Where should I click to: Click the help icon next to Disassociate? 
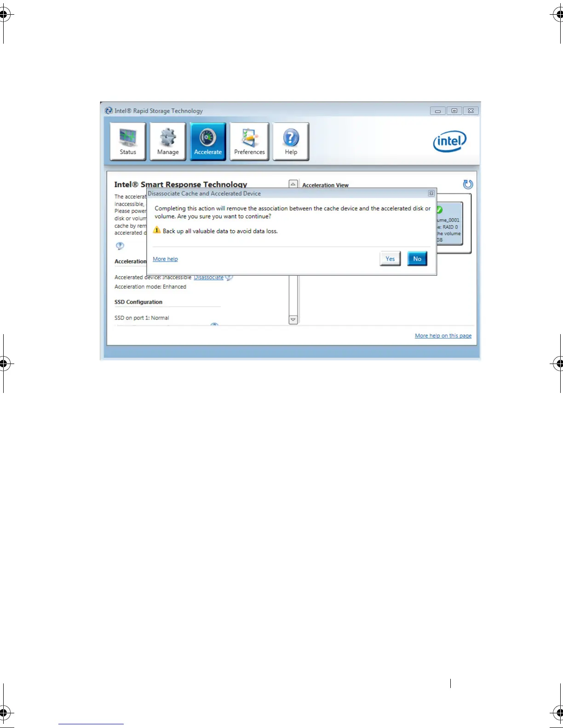[229, 278]
